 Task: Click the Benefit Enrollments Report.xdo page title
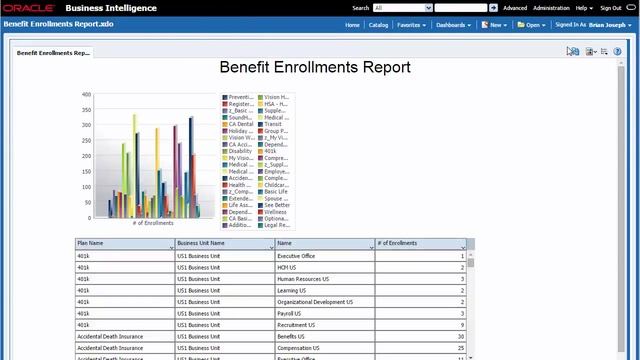pos(58,24)
